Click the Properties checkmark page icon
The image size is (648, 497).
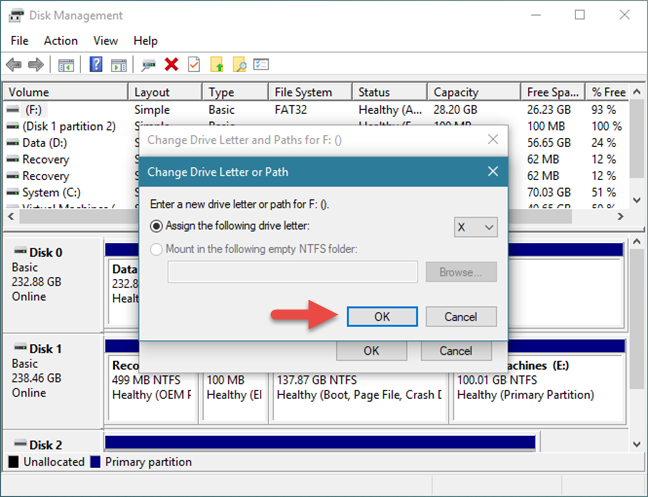click(x=194, y=64)
